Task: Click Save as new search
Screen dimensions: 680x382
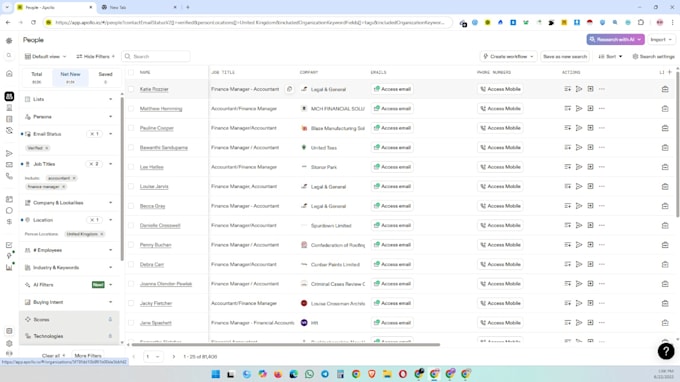Action: 565,56
